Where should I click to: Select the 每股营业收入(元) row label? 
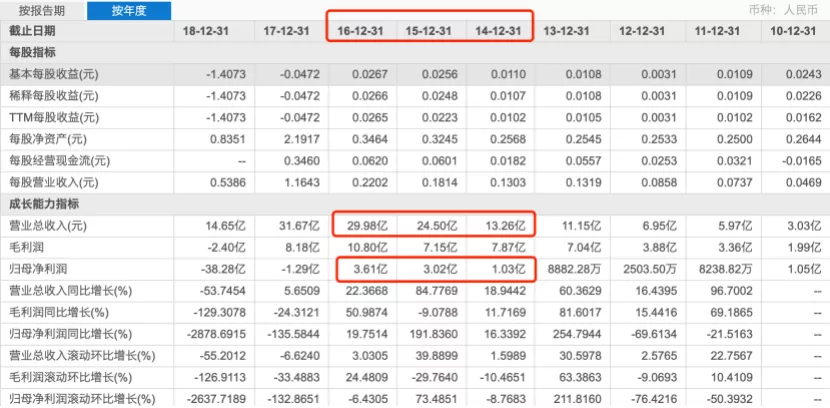[54, 183]
